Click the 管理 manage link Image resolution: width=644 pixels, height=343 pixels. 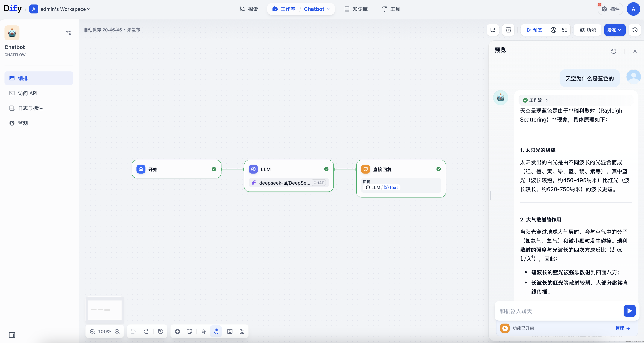[x=622, y=328]
